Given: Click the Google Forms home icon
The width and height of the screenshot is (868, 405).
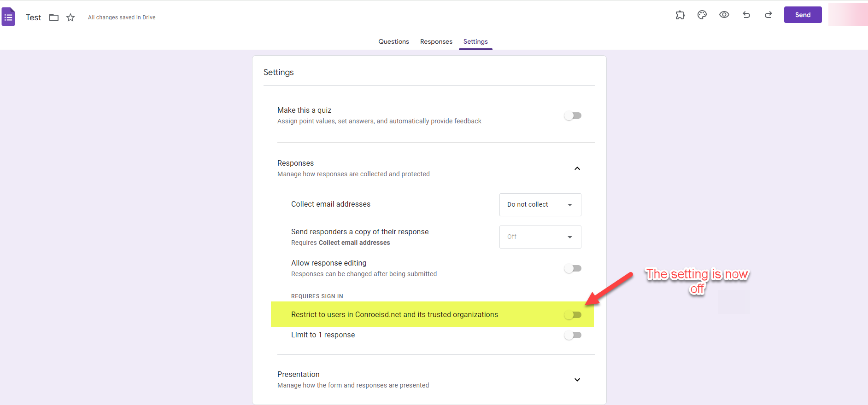Looking at the screenshot, I should pos(8,17).
